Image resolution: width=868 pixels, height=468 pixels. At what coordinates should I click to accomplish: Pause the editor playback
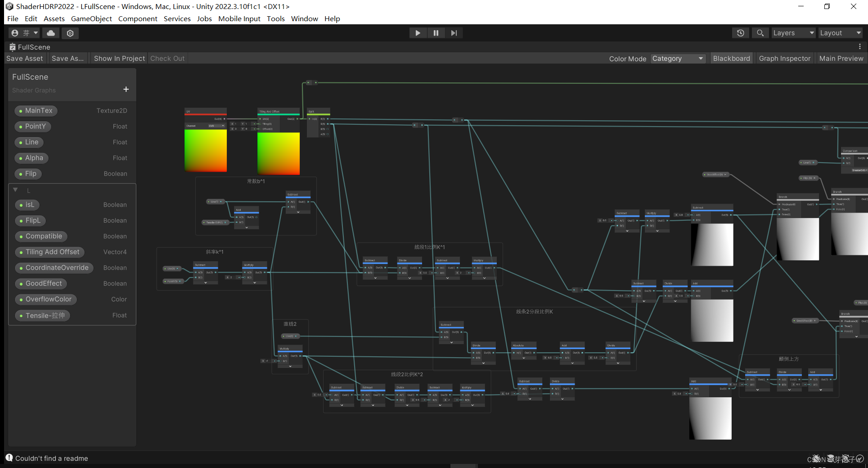pyautogui.click(x=436, y=33)
